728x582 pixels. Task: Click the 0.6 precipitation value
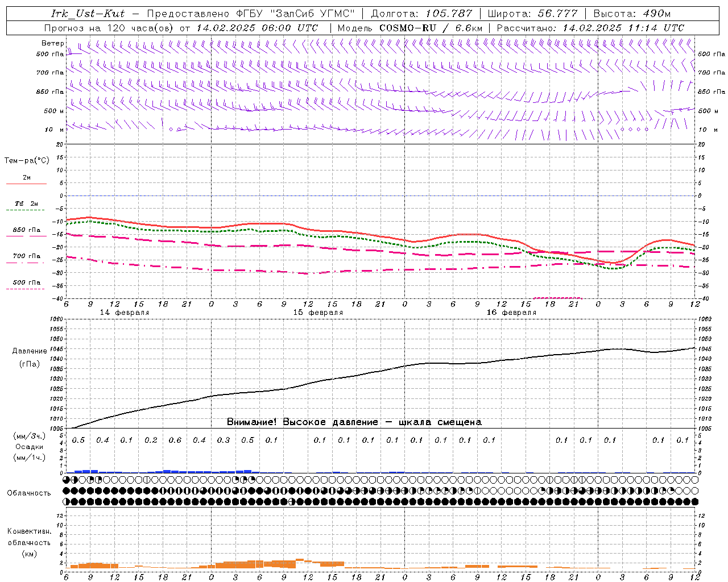tap(175, 440)
